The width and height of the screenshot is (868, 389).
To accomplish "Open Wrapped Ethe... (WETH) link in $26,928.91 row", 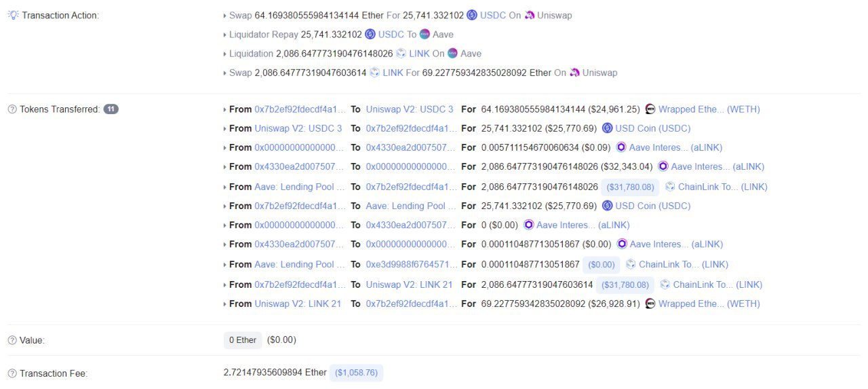I will click(709, 303).
